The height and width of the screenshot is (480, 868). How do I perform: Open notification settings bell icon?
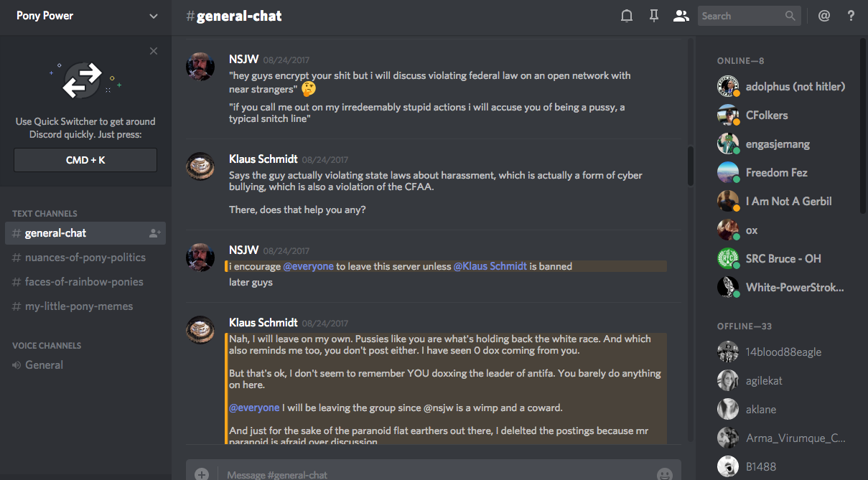pos(627,16)
